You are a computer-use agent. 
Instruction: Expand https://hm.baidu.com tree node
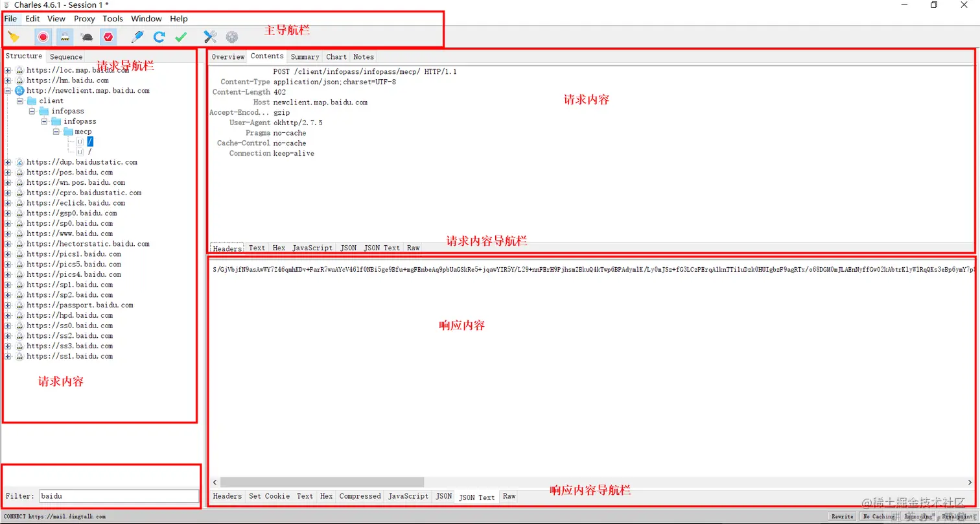pyautogui.click(x=8, y=80)
